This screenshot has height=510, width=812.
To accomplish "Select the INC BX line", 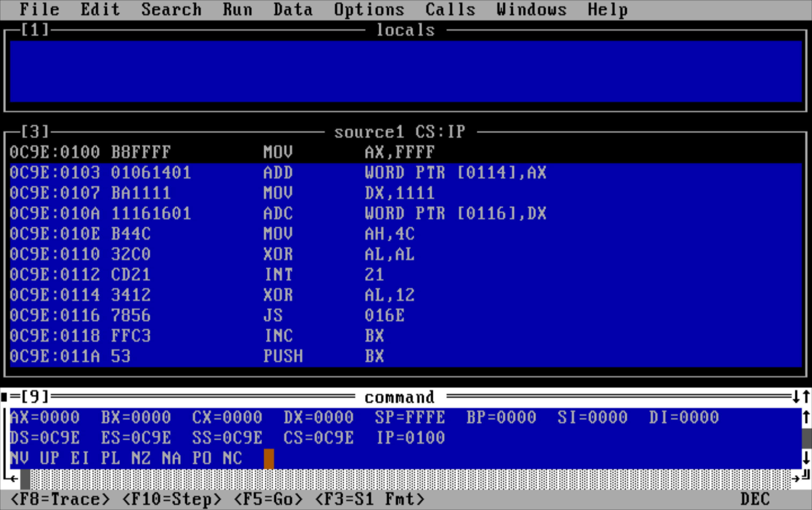I will [x=406, y=336].
